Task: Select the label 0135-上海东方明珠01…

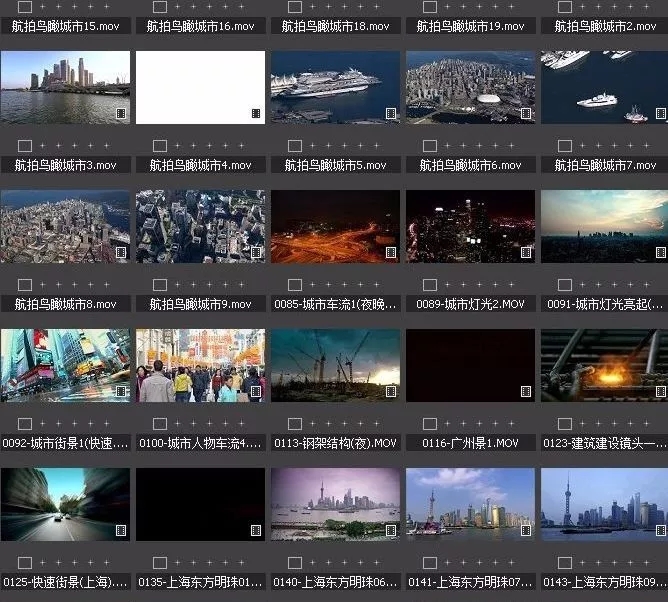Action: (x=200, y=582)
